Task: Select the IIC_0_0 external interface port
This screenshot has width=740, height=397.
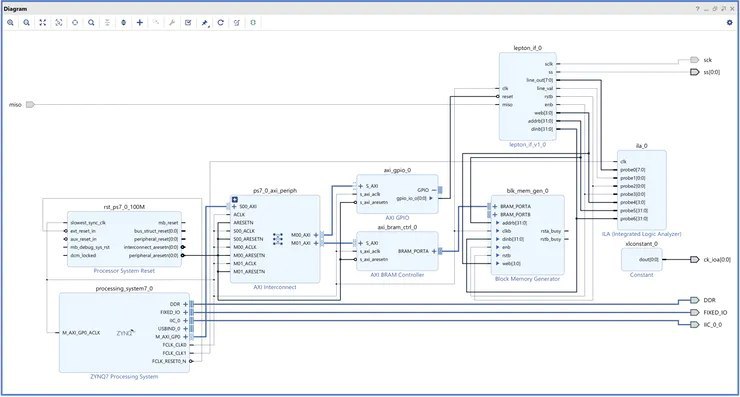Action: [x=694, y=325]
